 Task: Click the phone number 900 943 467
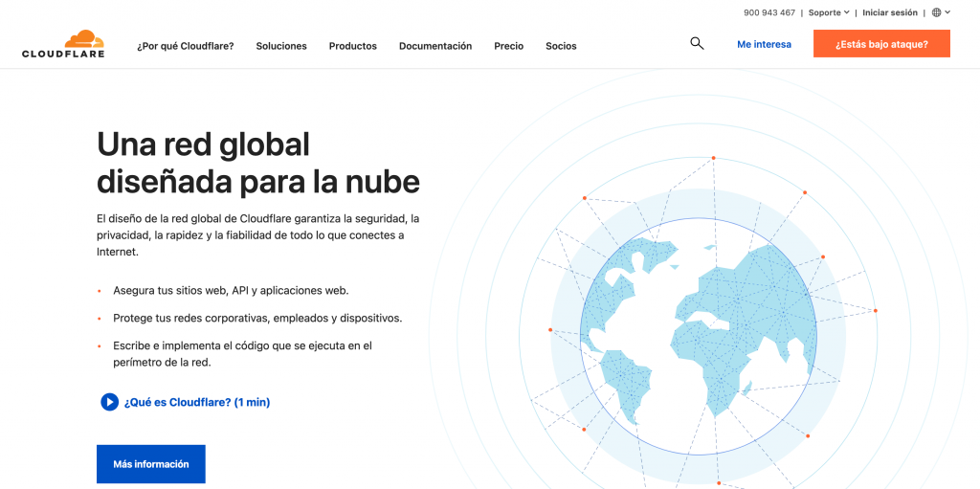click(768, 12)
